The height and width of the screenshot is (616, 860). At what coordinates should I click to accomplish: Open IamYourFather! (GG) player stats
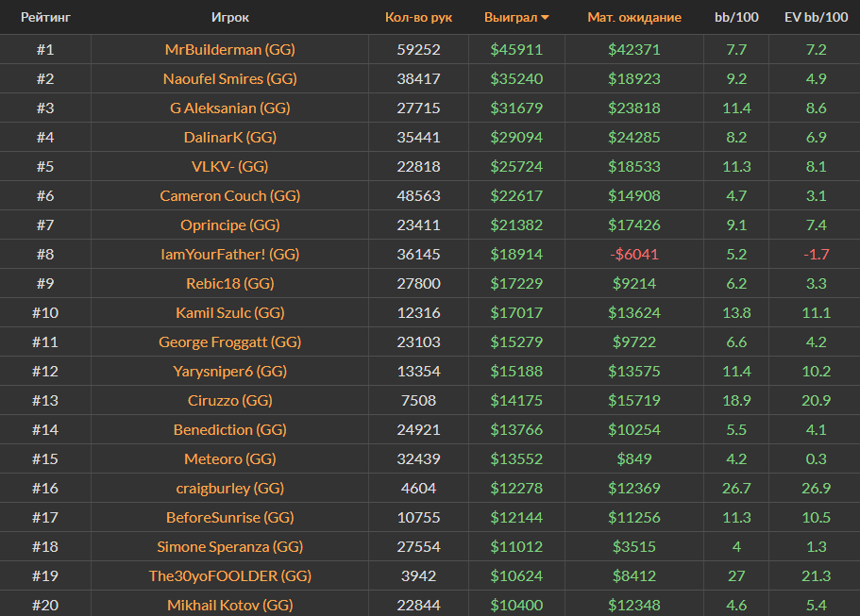click(x=230, y=254)
